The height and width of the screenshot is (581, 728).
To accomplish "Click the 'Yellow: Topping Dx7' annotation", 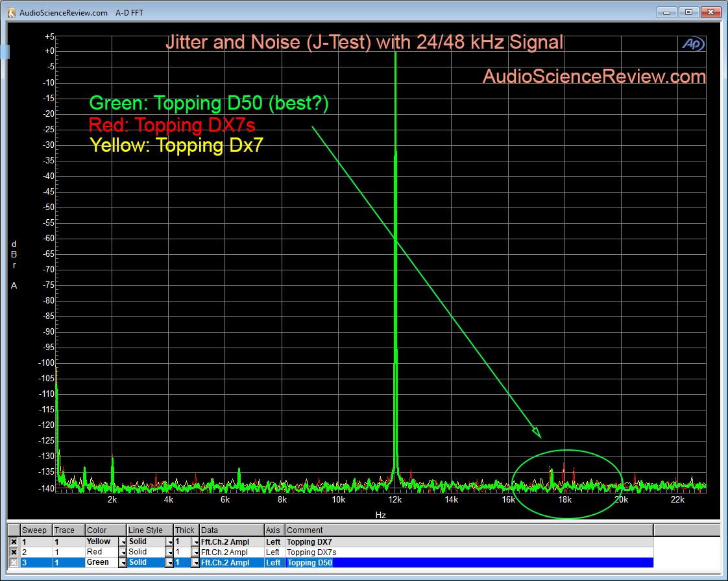I will click(x=176, y=145).
